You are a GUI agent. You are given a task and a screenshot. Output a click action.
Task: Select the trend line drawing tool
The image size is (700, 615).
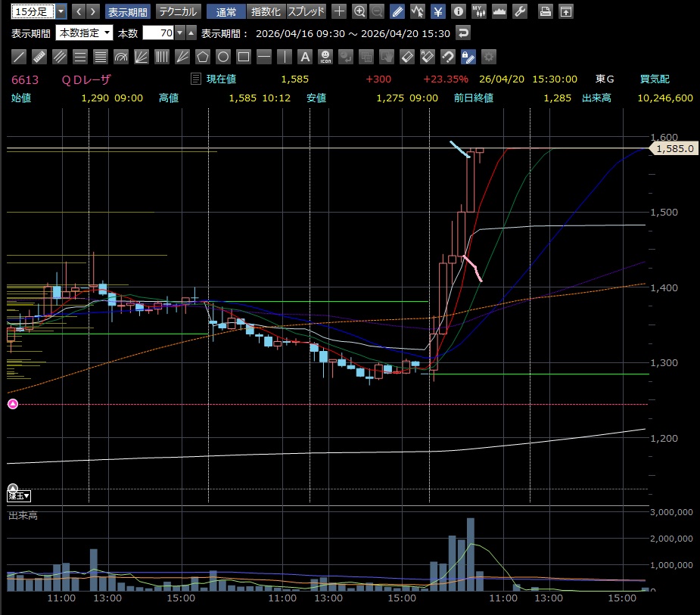click(20, 57)
